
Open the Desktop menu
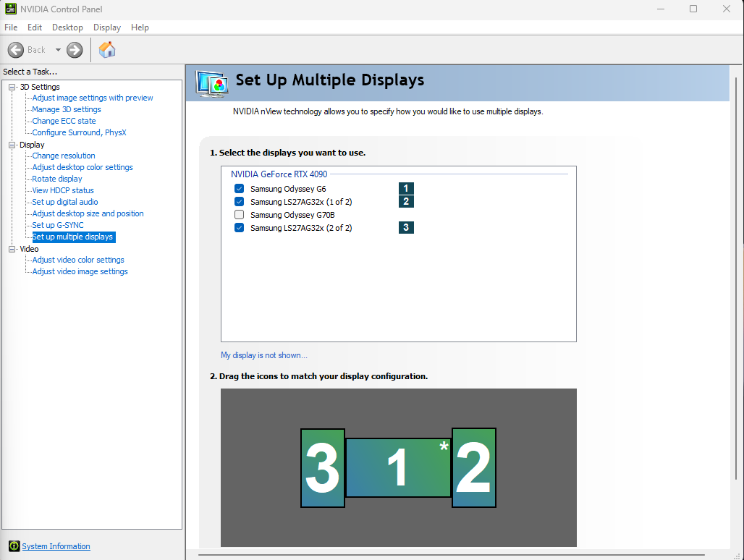click(x=67, y=27)
